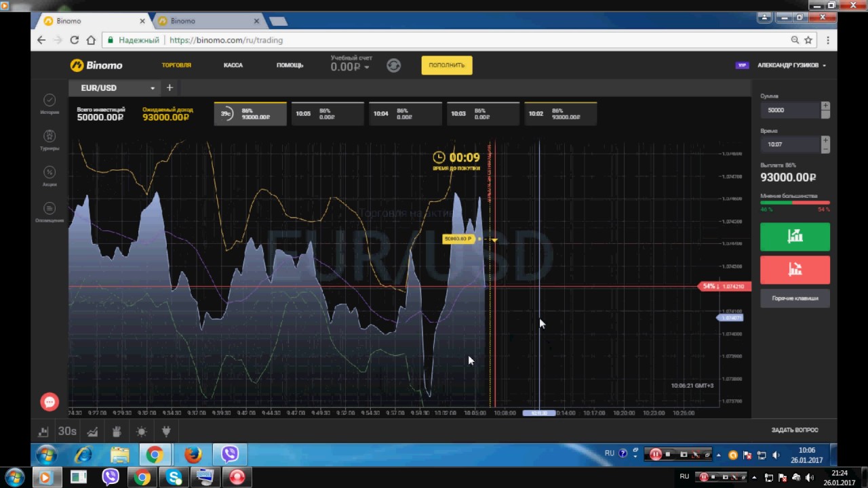Increase the Сумма amount with plus
The height and width of the screenshot is (488, 868).
(825, 106)
